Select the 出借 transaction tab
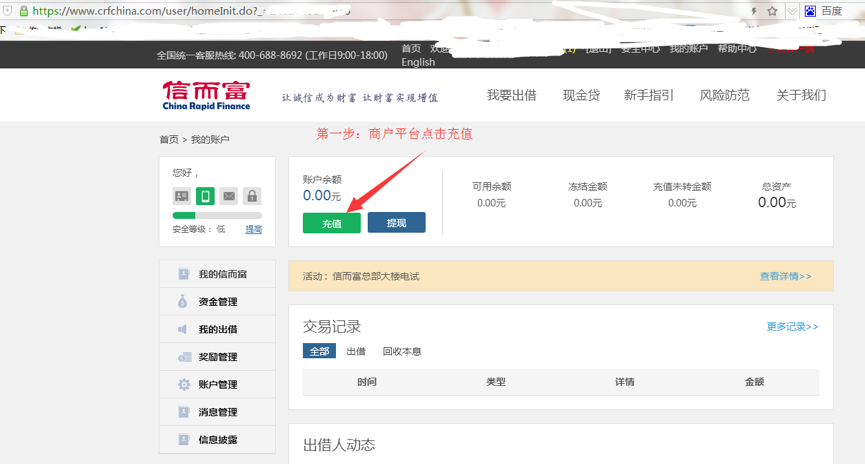865x464 pixels. 356,351
